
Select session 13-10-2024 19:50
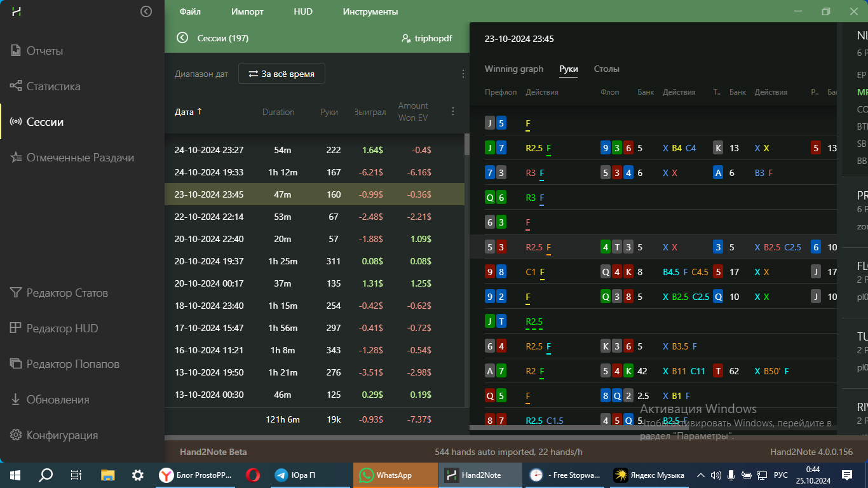[x=315, y=372]
